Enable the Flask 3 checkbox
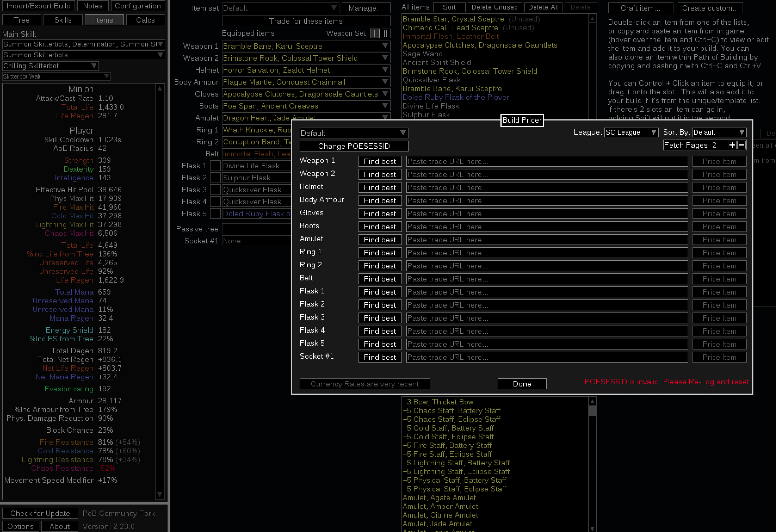 click(x=215, y=190)
